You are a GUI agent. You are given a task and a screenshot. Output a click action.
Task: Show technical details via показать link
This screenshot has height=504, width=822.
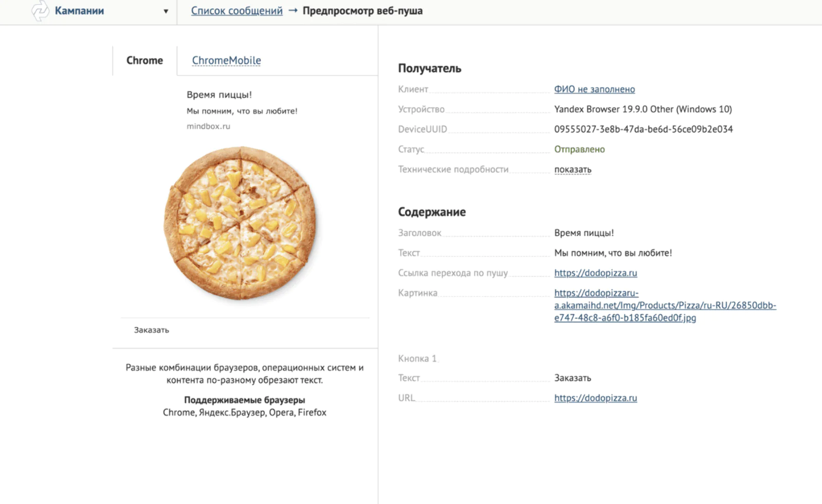[573, 170]
